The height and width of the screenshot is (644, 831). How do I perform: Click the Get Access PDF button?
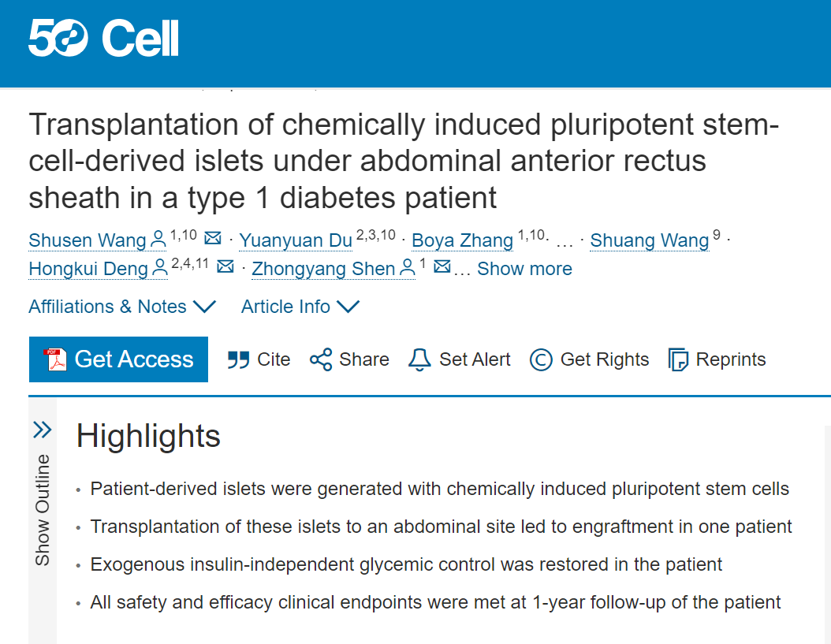119,359
